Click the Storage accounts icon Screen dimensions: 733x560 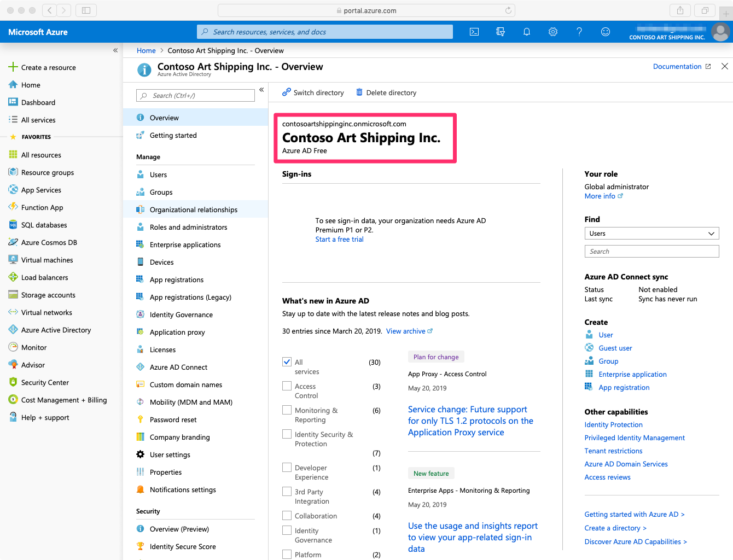[13, 294]
